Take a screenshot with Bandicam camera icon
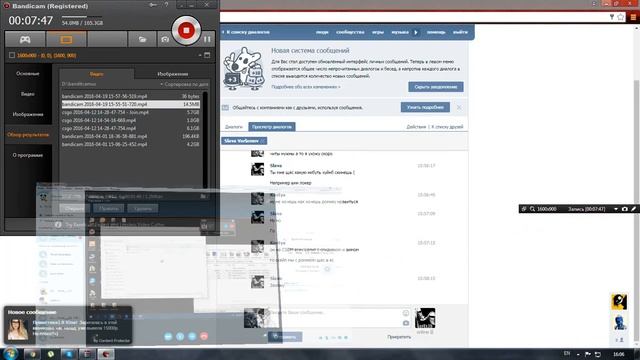This screenshot has width=640, height=360. 165,40
